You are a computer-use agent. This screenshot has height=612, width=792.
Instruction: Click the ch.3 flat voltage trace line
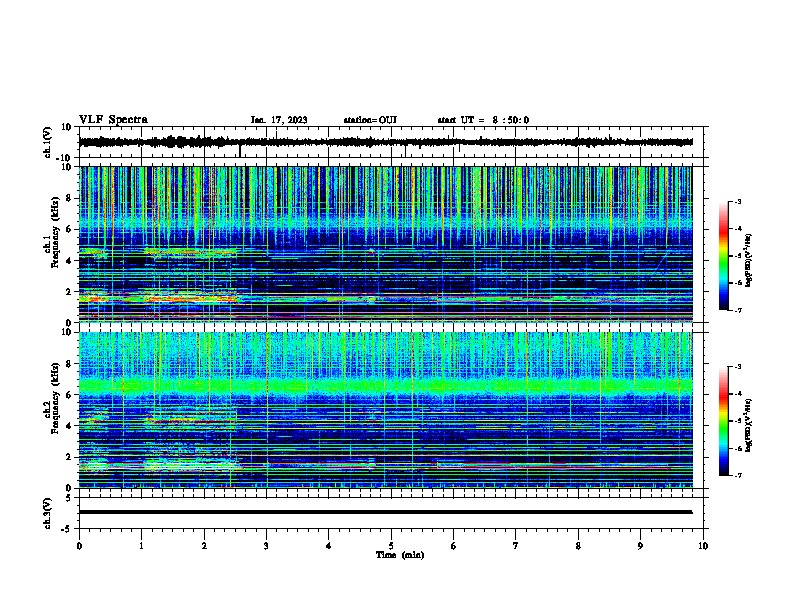[385, 512]
